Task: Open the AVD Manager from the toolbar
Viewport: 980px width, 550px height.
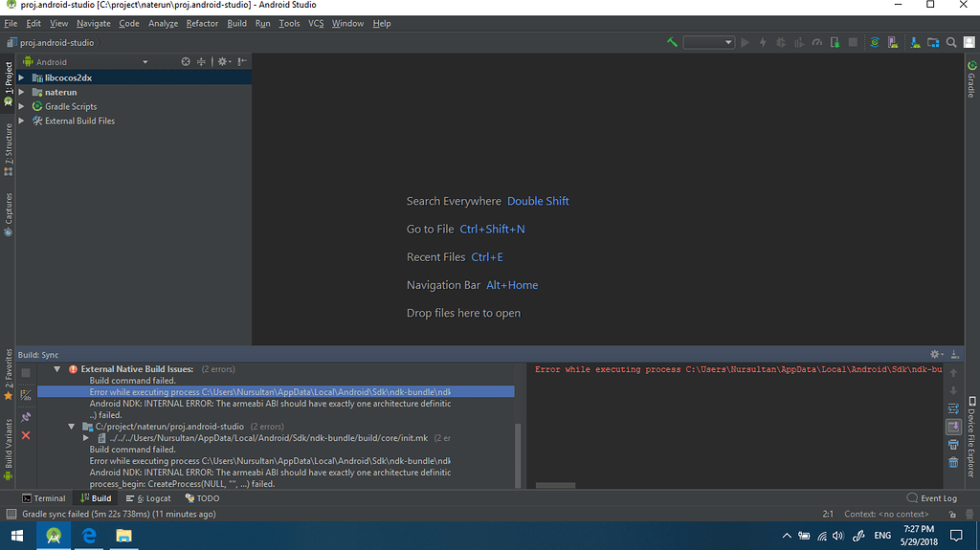Action: (x=894, y=42)
